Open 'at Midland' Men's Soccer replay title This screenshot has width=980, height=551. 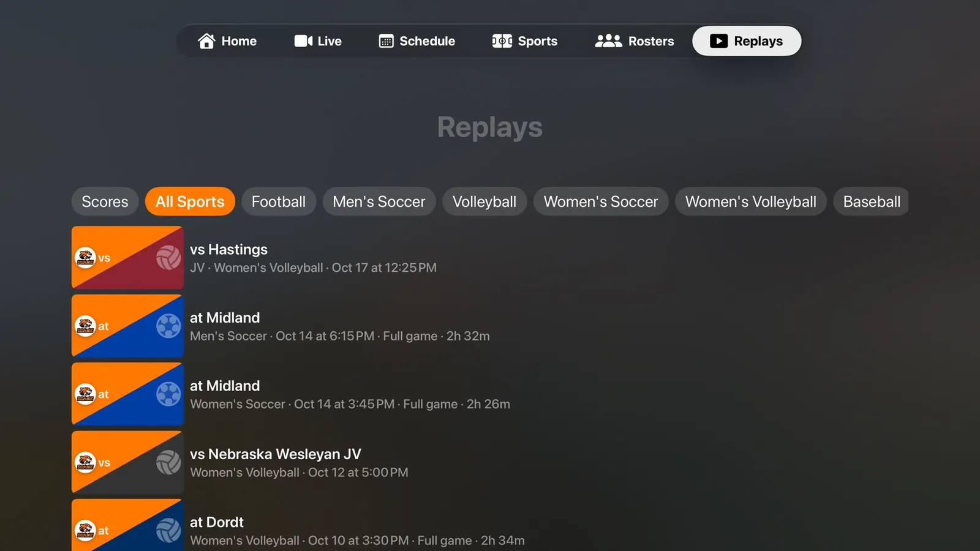(x=225, y=318)
